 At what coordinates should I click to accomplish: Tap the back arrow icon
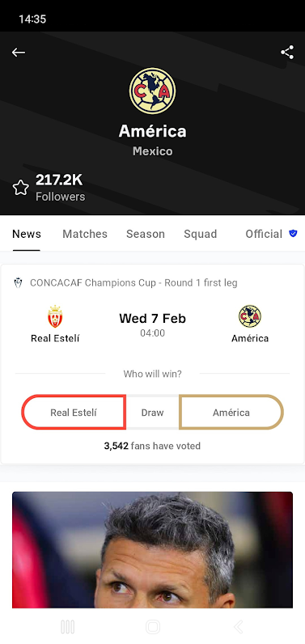tap(19, 53)
